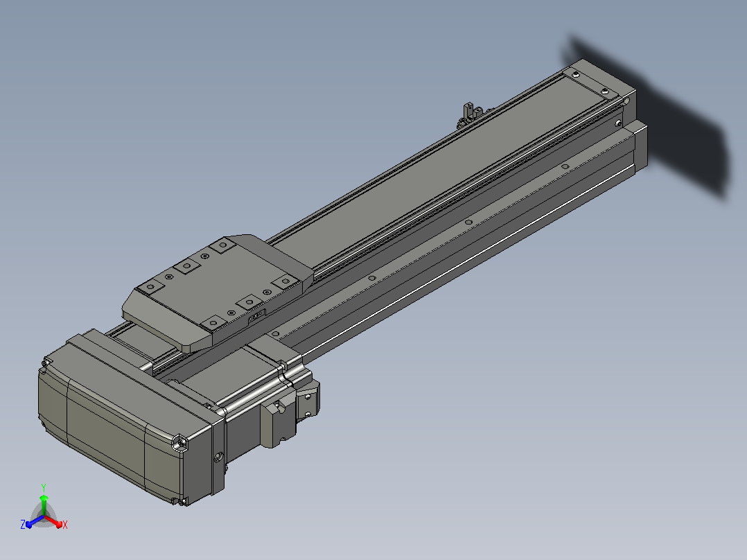Click the red X axis arrow of the triad

coord(54,521)
